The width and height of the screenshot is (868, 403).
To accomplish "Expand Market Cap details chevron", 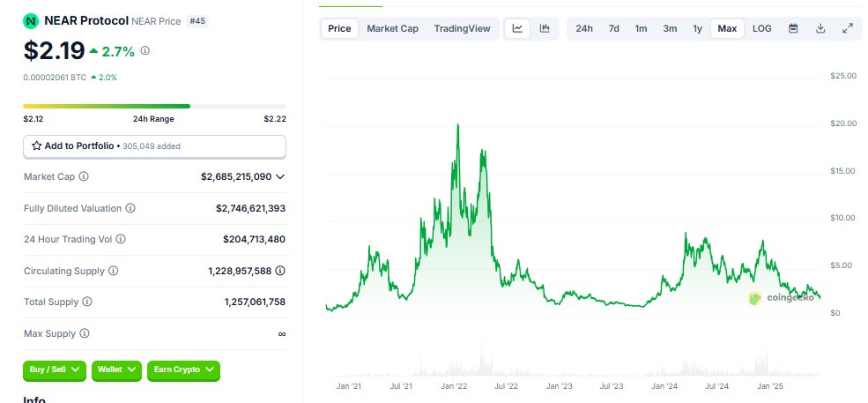I will (x=280, y=177).
